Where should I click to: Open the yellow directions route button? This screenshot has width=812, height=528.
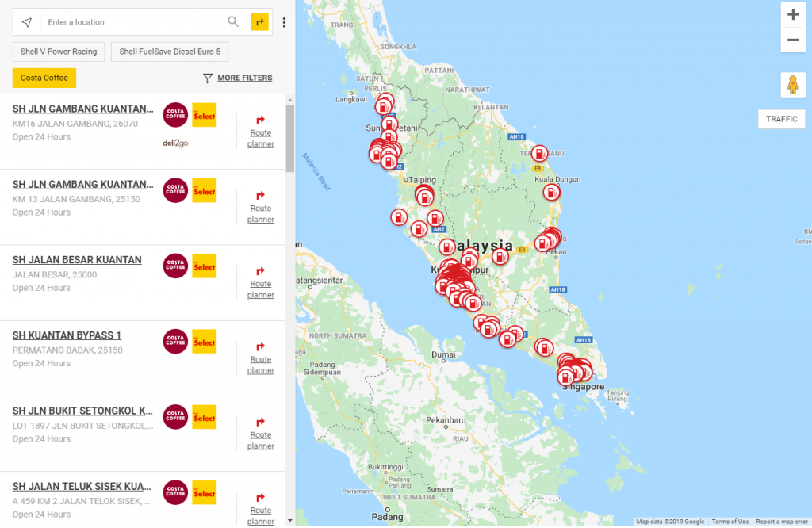[260, 21]
